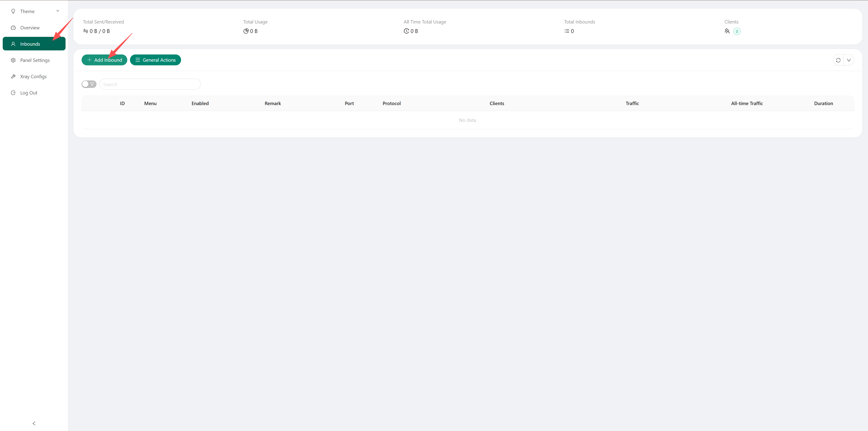Select the Overview pie-chart icon in sidebar

(13, 28)
